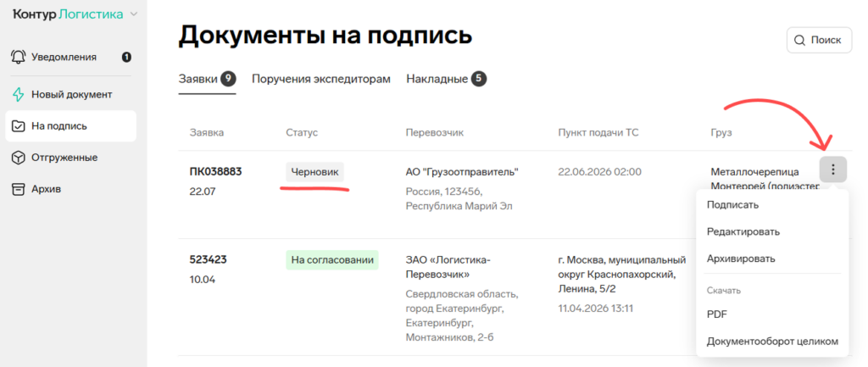Click the date 22.07 under ПК038883

pyautogui.click(x=203, y=192)
